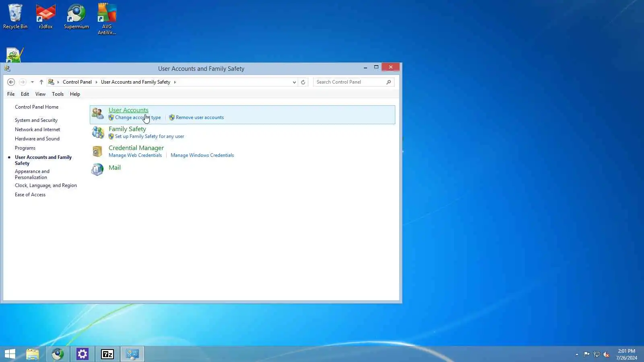
Task: Click the Forward arrow navigation button
Action: coord(23,82)
